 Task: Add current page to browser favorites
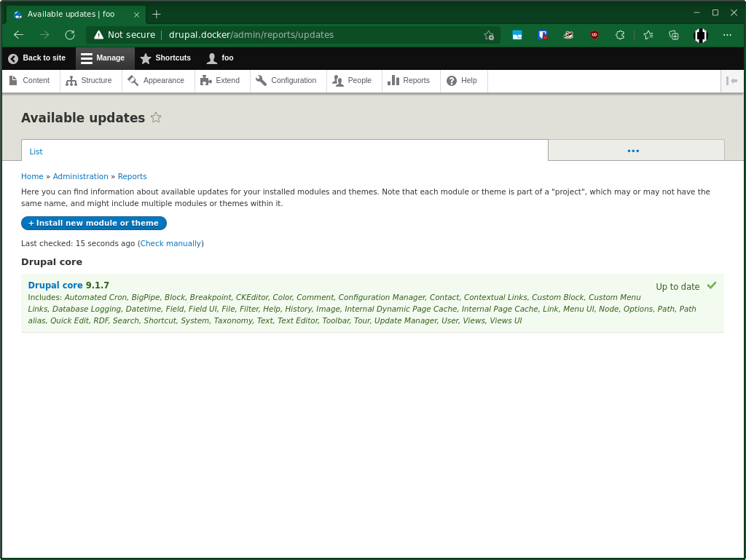pyautogui.click(x=489, y=34)
